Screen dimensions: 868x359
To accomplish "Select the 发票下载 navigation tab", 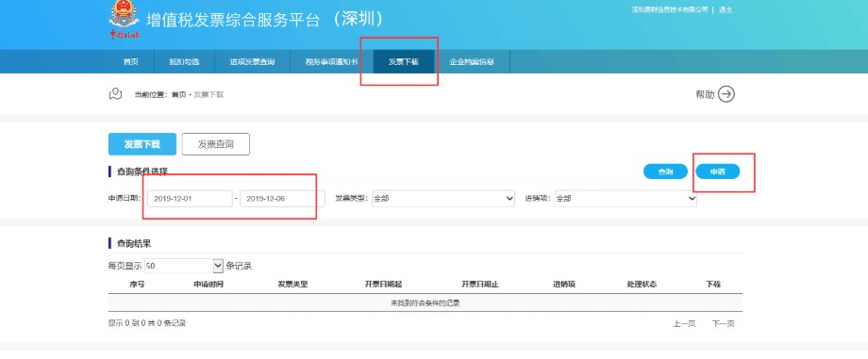I will (x=404, y=62).
